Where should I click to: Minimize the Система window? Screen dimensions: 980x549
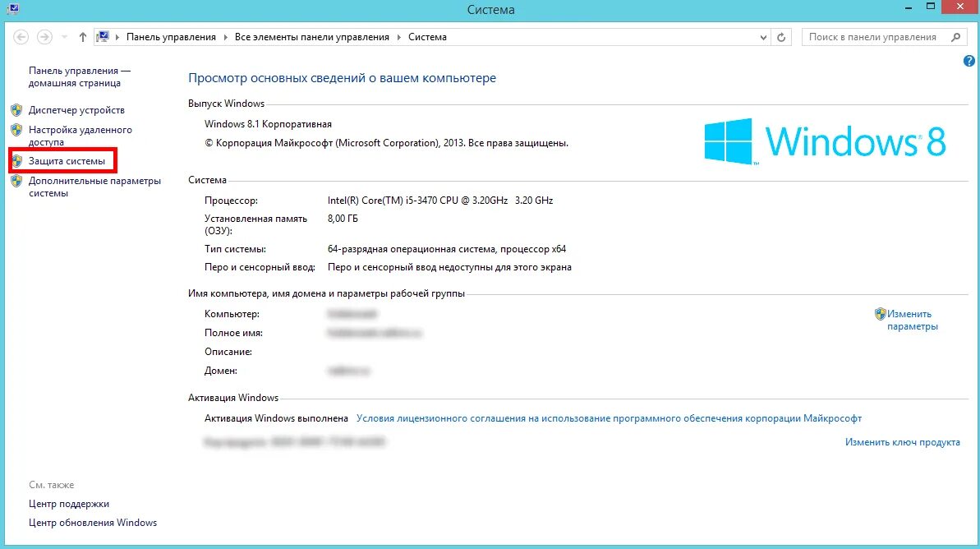(909, 7)
